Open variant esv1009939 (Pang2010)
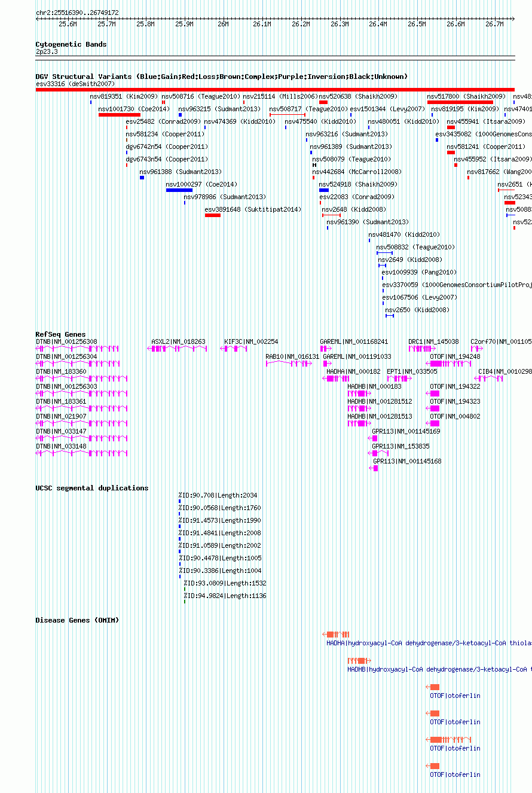532x793 pixels. (419, 272)
